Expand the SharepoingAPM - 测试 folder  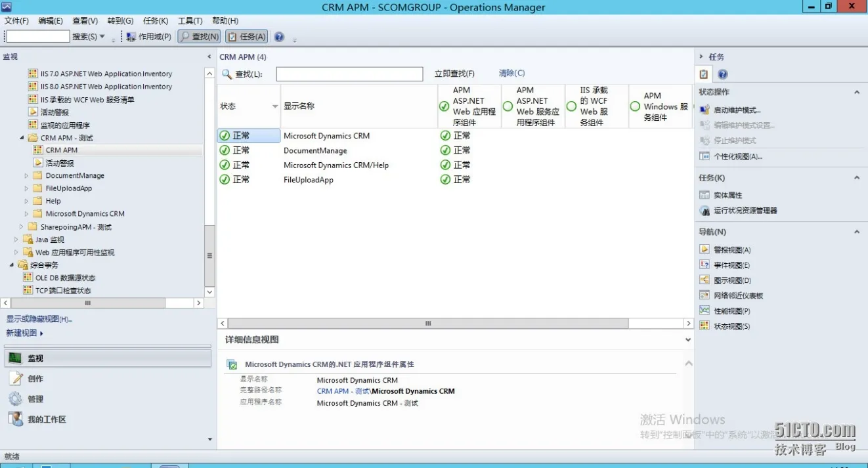(x=22, y=226)
